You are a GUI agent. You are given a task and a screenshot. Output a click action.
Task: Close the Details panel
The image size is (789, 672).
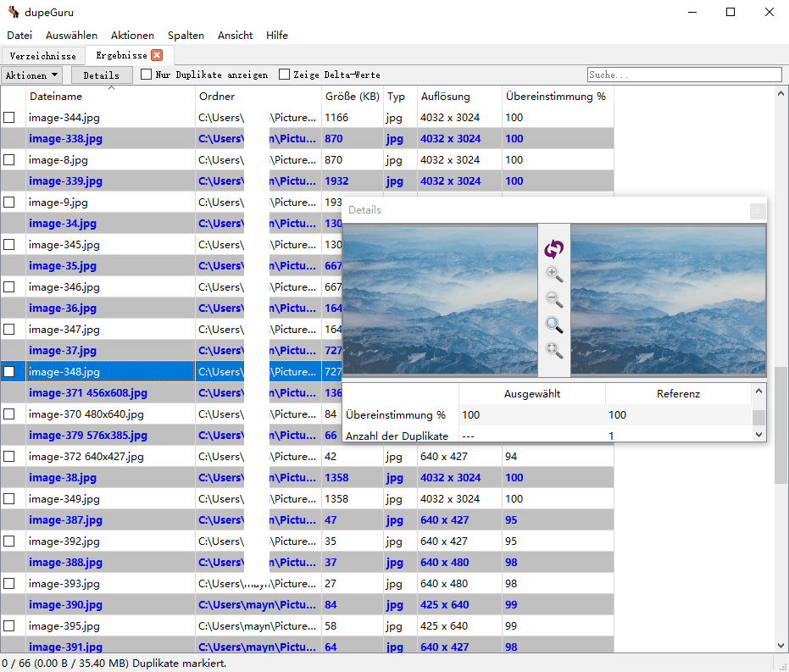point(758,211)
